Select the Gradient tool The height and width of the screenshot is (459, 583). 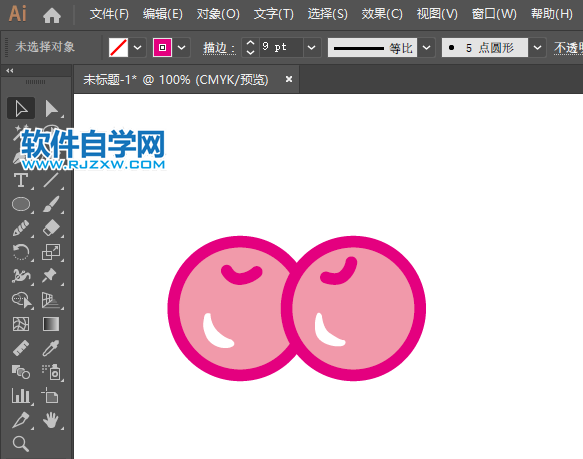click(x=51, y=324)
